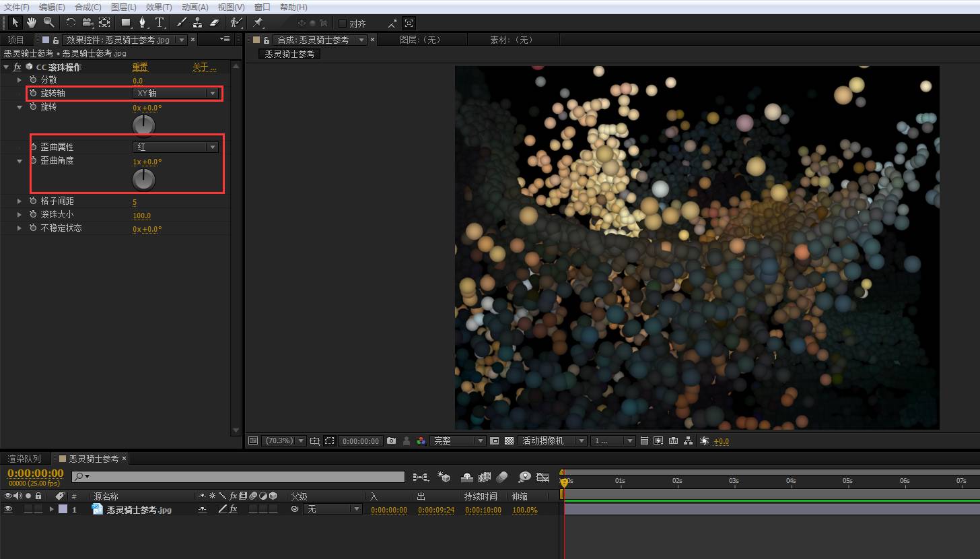Open the 效果(T) menu

coord(158,7)
